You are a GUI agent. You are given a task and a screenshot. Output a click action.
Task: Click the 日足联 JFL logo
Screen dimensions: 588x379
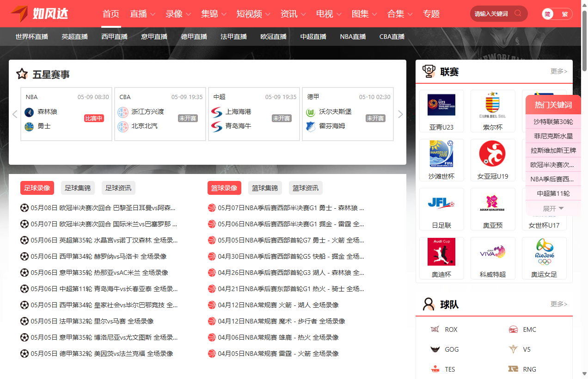pyautogui.click(x=441, y=203)
